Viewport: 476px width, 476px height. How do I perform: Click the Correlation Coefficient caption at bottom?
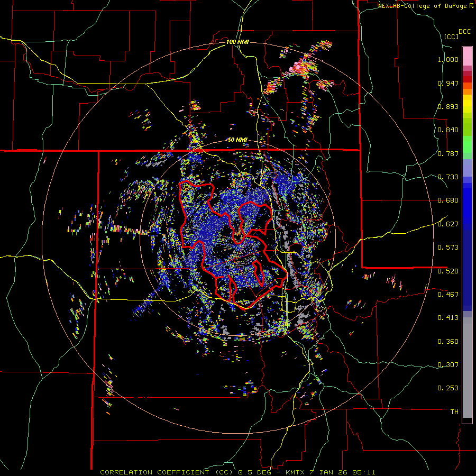[x=237, y=472]
